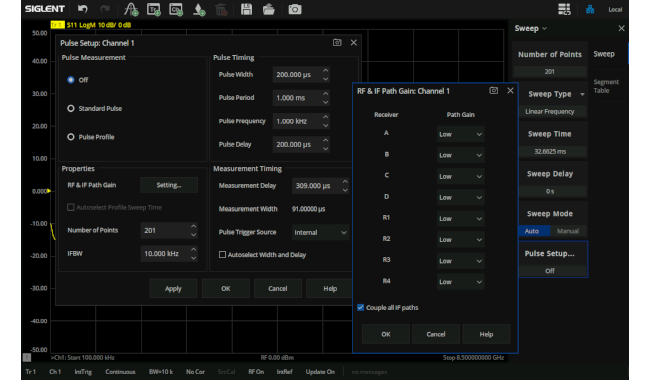Click the undo arrow icon
650x380 pixels.
[82, 9]
